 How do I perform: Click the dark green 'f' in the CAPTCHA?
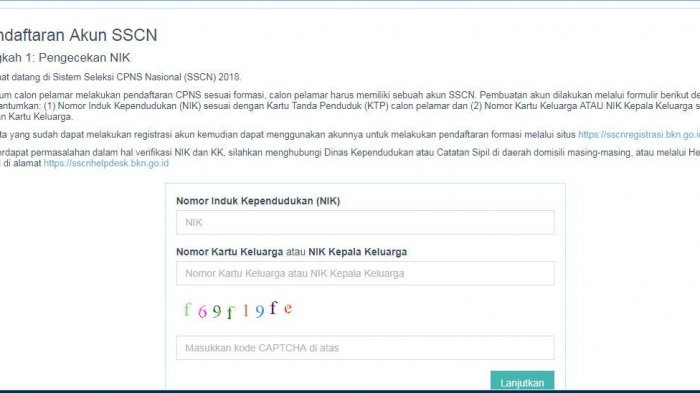230,312
